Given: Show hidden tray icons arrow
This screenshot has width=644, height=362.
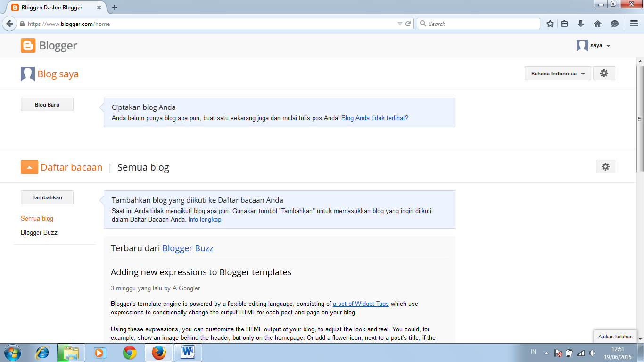Looking at the screenshot, I should point(546,353).
